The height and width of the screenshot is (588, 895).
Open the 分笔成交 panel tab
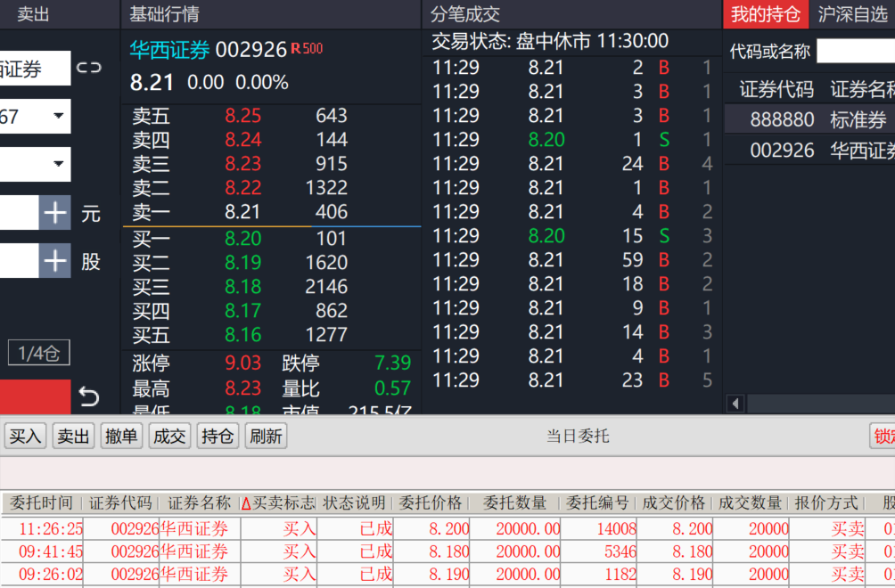click(465, 13)
